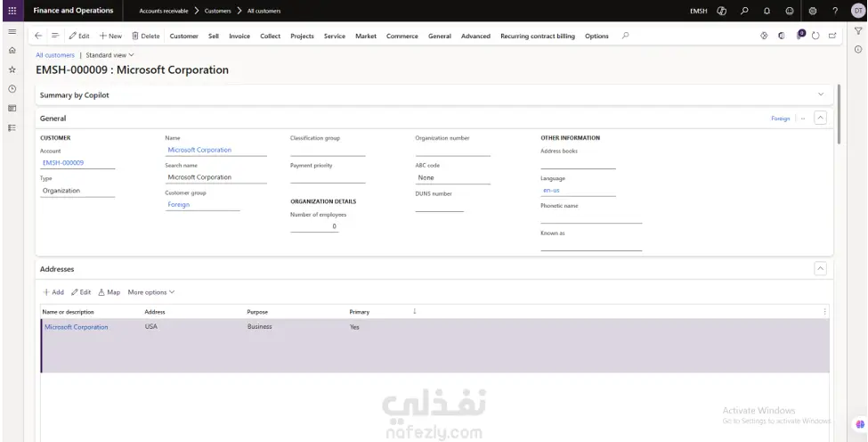The width and height of the screenshot is (868, 442).
Task: Collapse the General fast tab
Action: [821, 118]
